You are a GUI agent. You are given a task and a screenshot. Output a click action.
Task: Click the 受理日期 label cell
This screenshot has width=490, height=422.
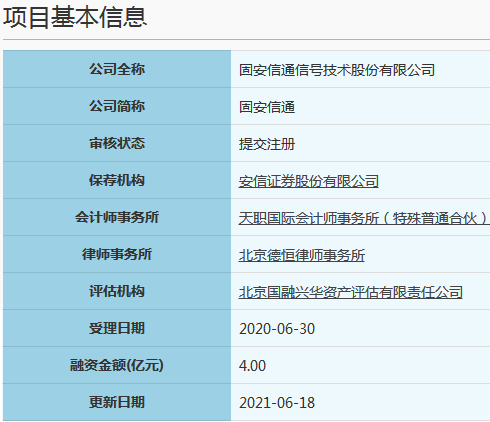point(117,328)
